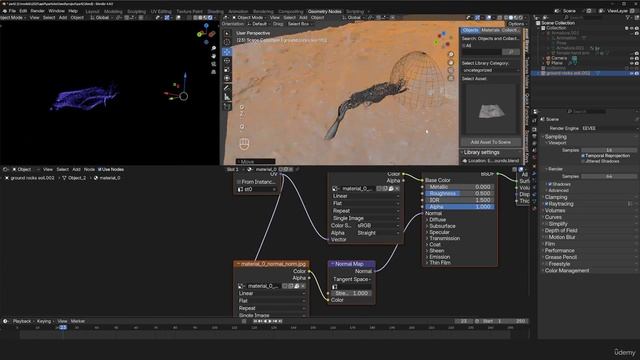Select the Add Cube tool icon

click(227, 107)
